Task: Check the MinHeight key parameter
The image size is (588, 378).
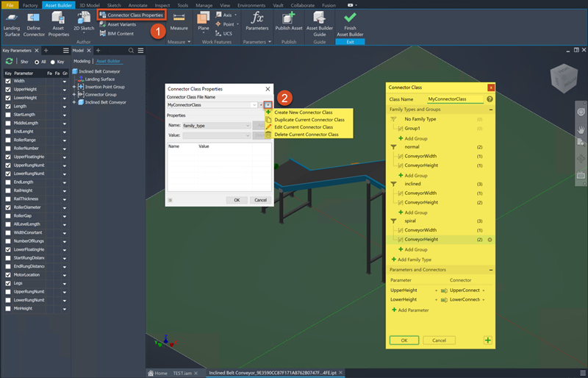Action: coord(8,309)
